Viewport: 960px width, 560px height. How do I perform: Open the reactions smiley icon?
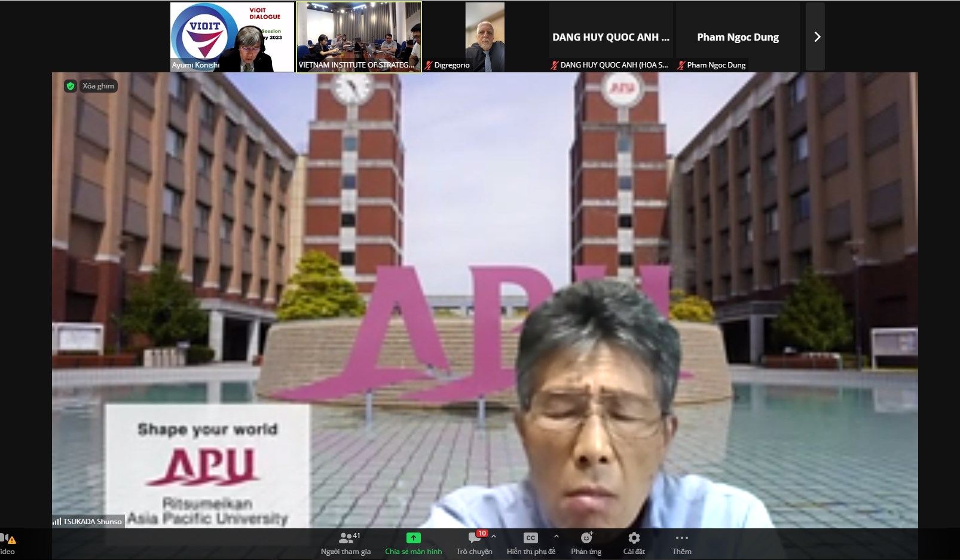[x=586, y=538]
